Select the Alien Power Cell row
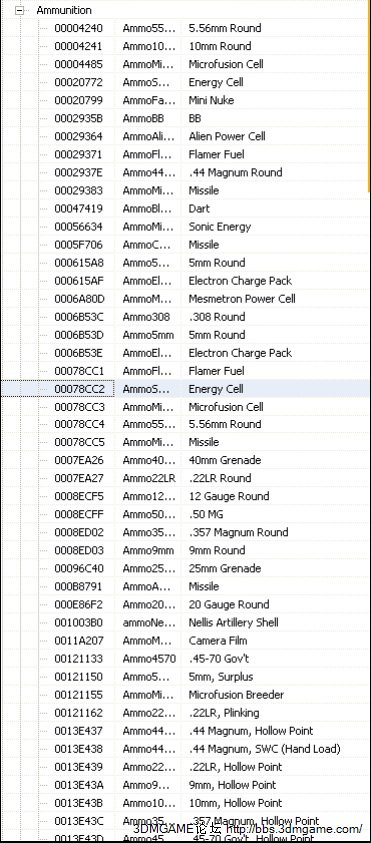 (184, 136)
